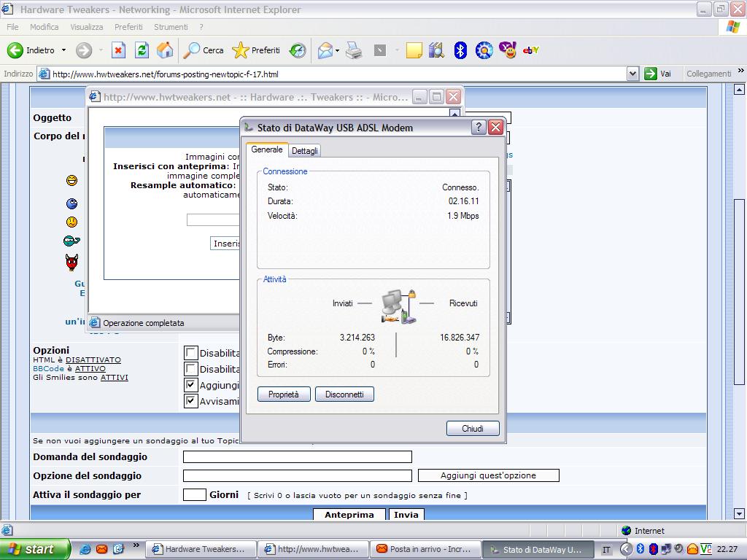Image resolution: width=747 pixels, height=560 pixels.
Task: Click the BBCode link under Opzioni
Action: point(48,368)
